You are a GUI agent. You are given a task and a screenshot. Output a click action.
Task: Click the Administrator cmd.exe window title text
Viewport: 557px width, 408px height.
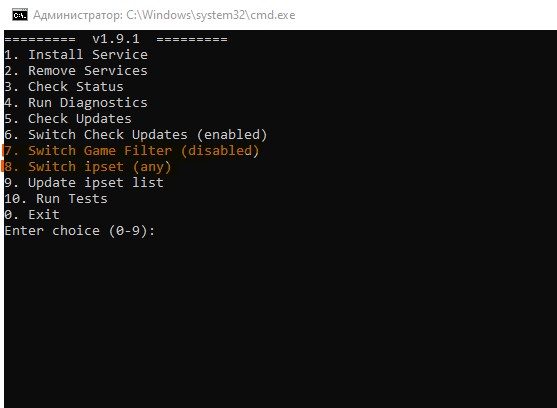[x=164, y=15]
